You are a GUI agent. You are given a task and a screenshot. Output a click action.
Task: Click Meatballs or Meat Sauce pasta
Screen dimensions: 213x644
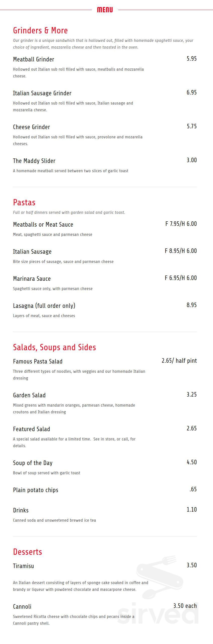click(43, 225)
